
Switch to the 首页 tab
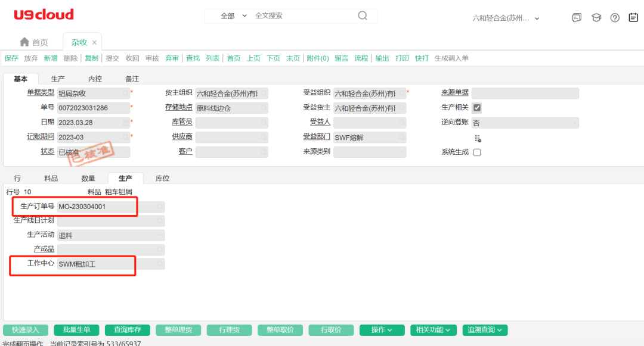[34, 42]
